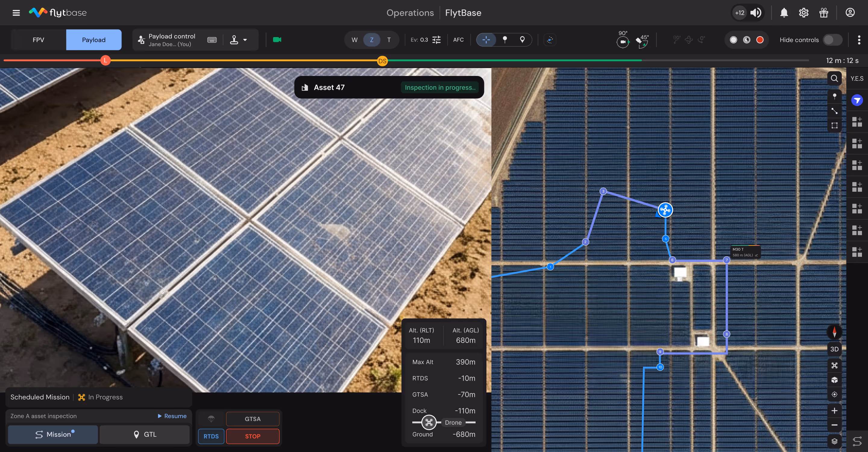Click the DS marker on timeline

(382, 61)
